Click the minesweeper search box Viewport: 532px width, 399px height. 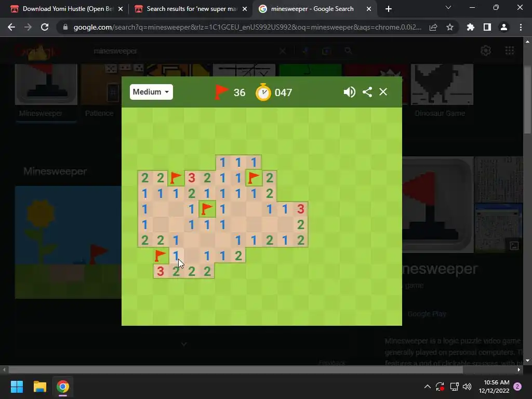click(x=183, y=51)
